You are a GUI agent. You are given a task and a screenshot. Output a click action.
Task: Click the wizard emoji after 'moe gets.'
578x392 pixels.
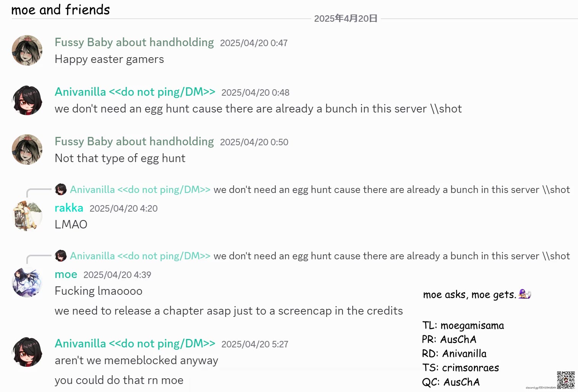click(x=525, y=294)
